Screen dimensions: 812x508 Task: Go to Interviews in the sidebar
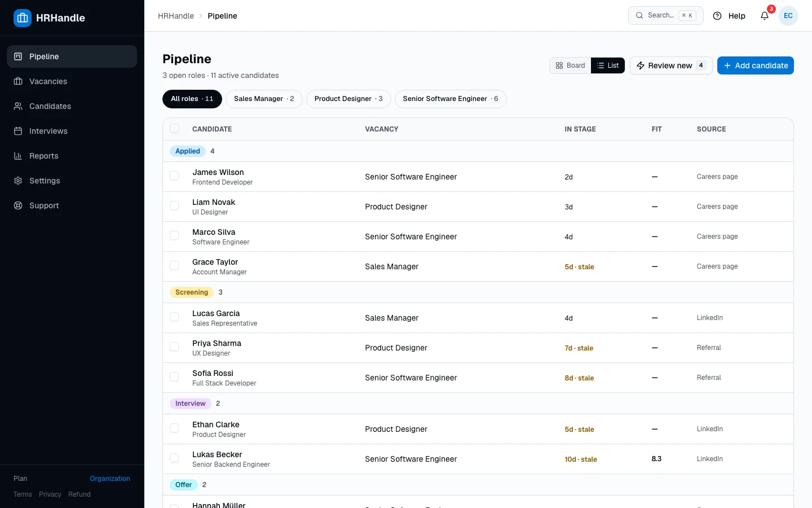[72, 131]
